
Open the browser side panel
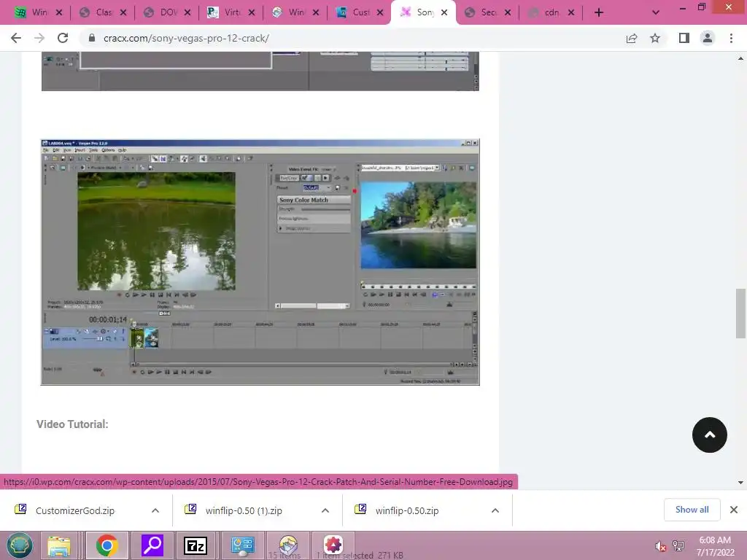684,38
